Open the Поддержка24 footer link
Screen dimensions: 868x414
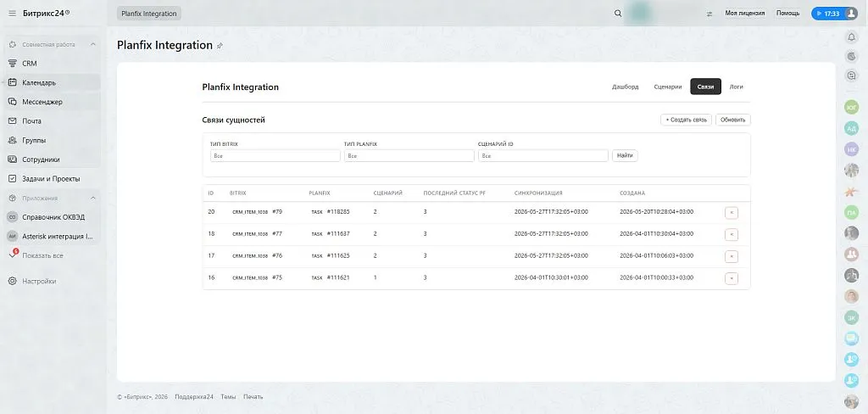click(194, 397)
